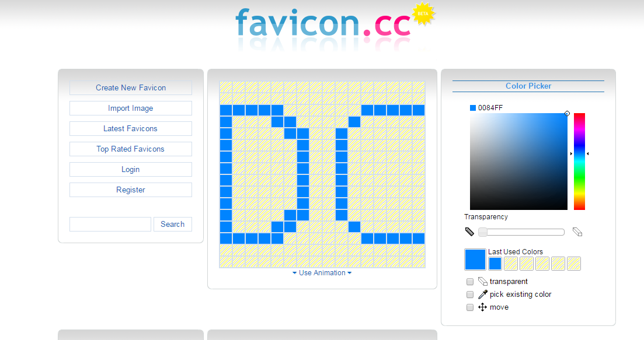Expand the Use Animation section
Screen dimensions: 644x340
[322, 273]
